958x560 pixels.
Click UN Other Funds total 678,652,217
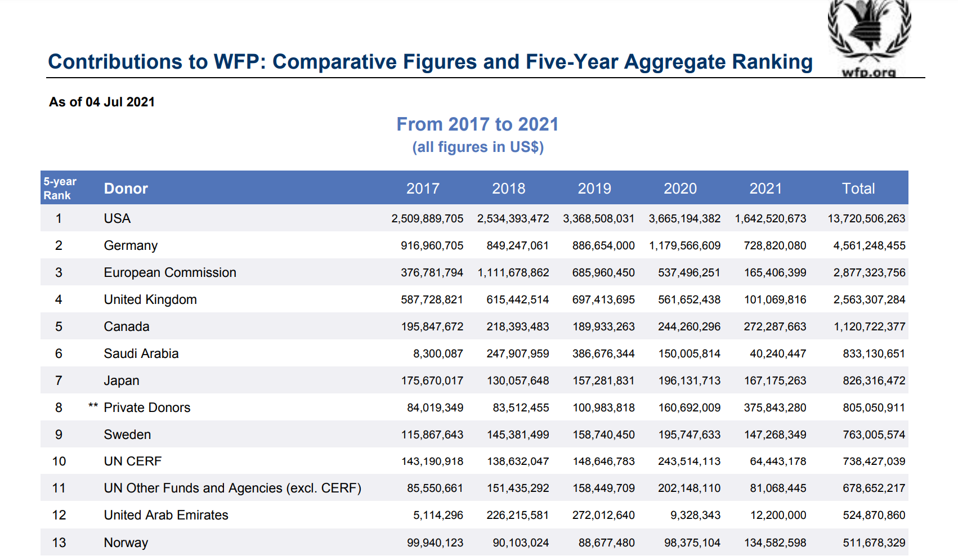(x=874, y=488)
